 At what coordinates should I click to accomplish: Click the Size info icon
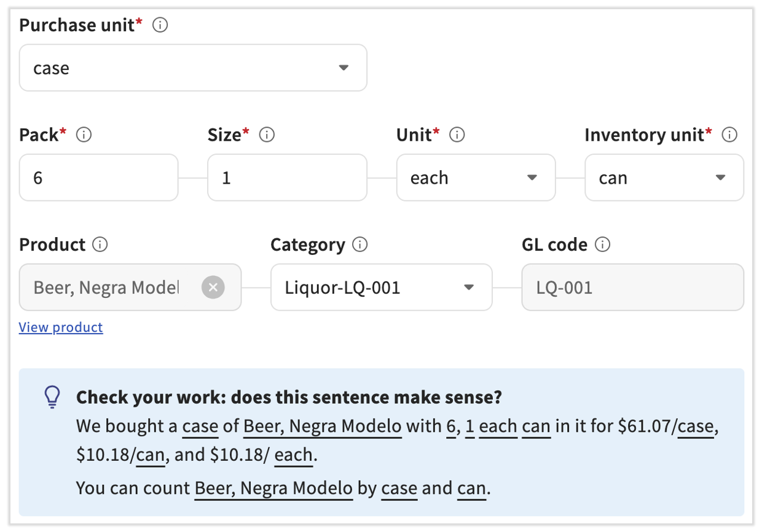pos(266,135)
